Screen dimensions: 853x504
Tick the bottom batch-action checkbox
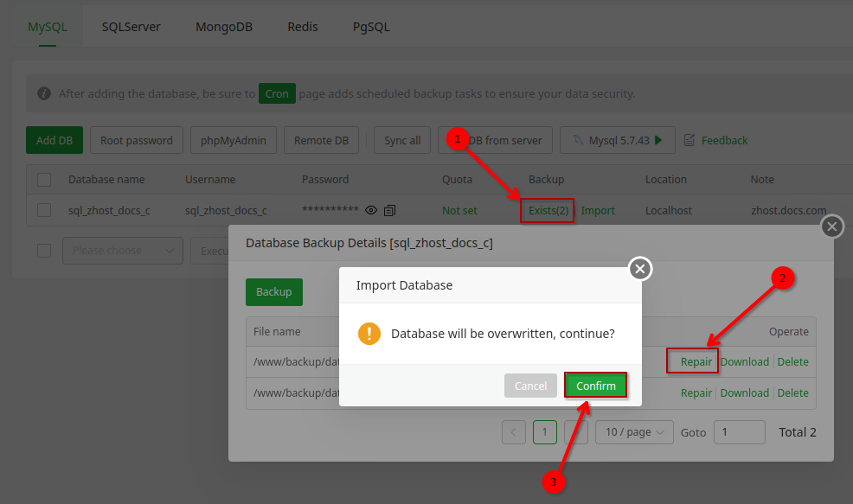pyautogui.click(x=44, y=251)
